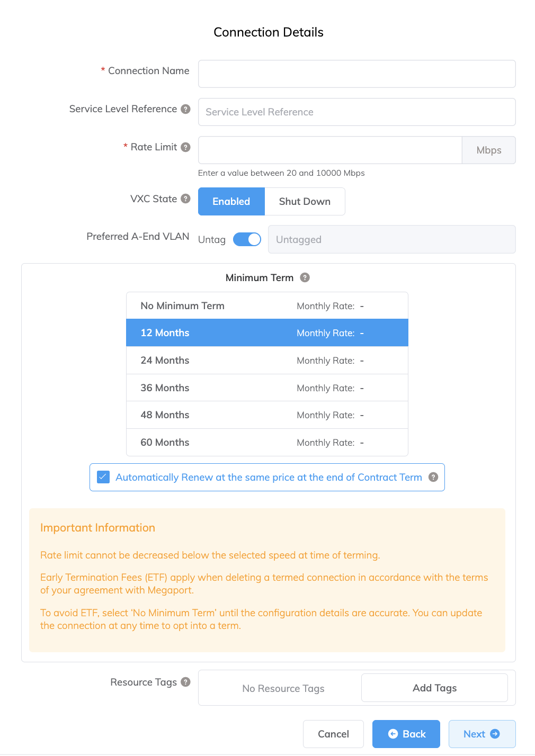The image size is (535, 756).
Task: Click the circular arrow icon on Back button
Action: 392,734
